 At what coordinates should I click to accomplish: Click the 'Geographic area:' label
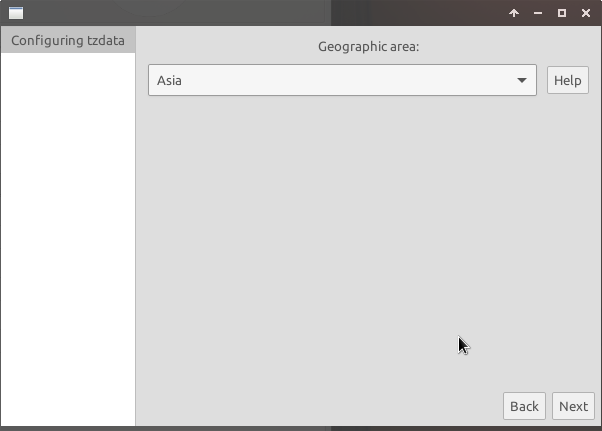[368, 47]
